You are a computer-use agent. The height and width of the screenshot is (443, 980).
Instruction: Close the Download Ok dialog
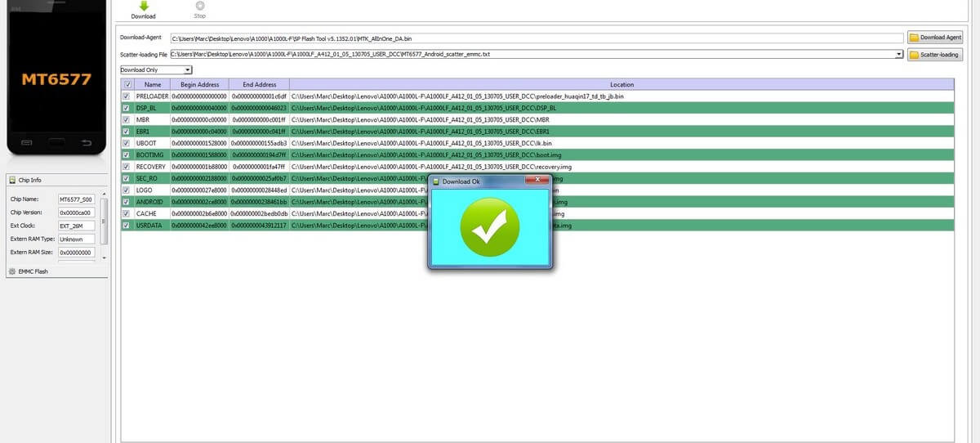coord(537,181)
